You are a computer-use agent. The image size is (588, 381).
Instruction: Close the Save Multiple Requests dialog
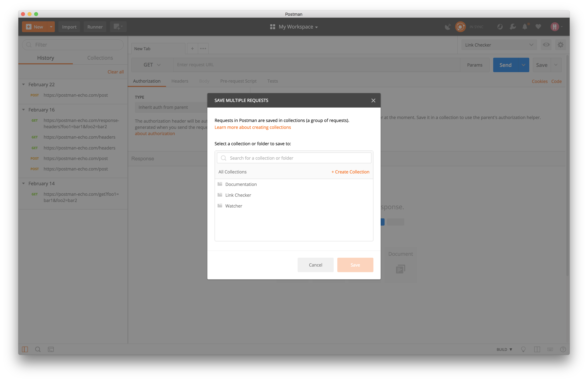point(373,100)
